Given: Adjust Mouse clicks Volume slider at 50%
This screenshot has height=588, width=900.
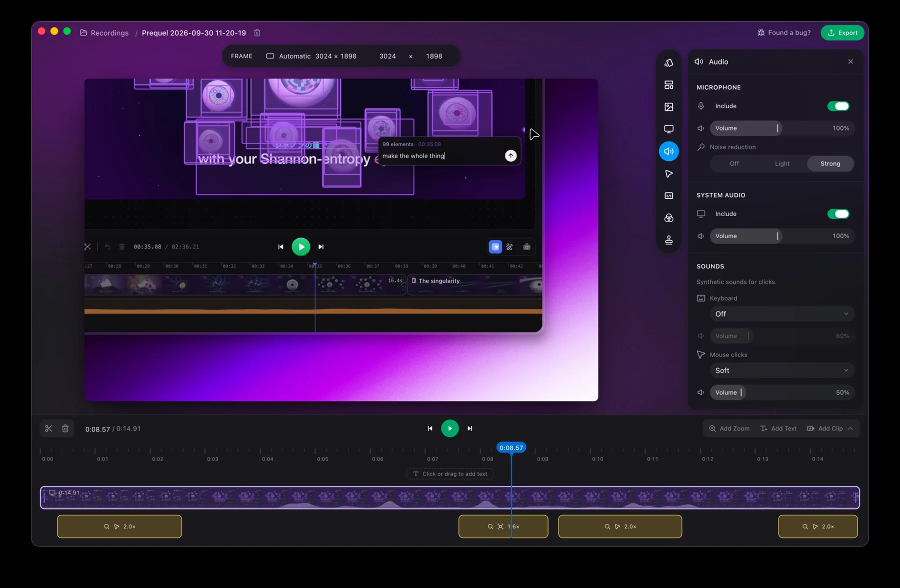Looking at the screenshot, I should tap(782, 392).
